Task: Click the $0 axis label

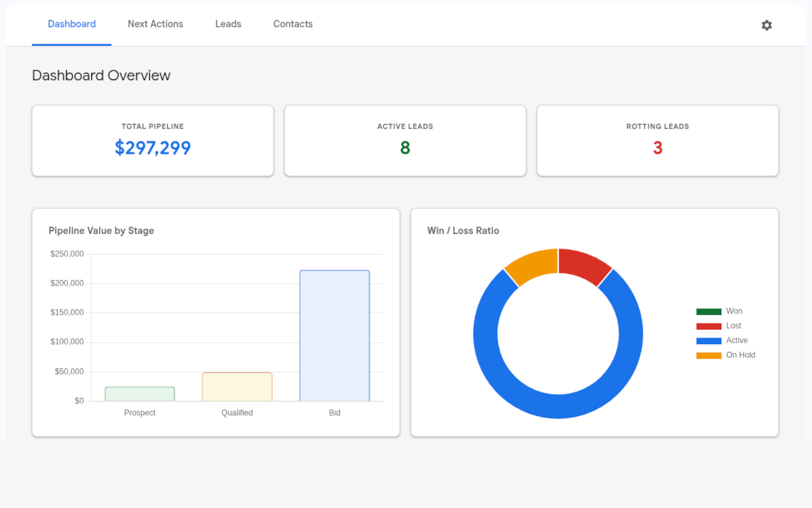Action: (x=79, y=401)
